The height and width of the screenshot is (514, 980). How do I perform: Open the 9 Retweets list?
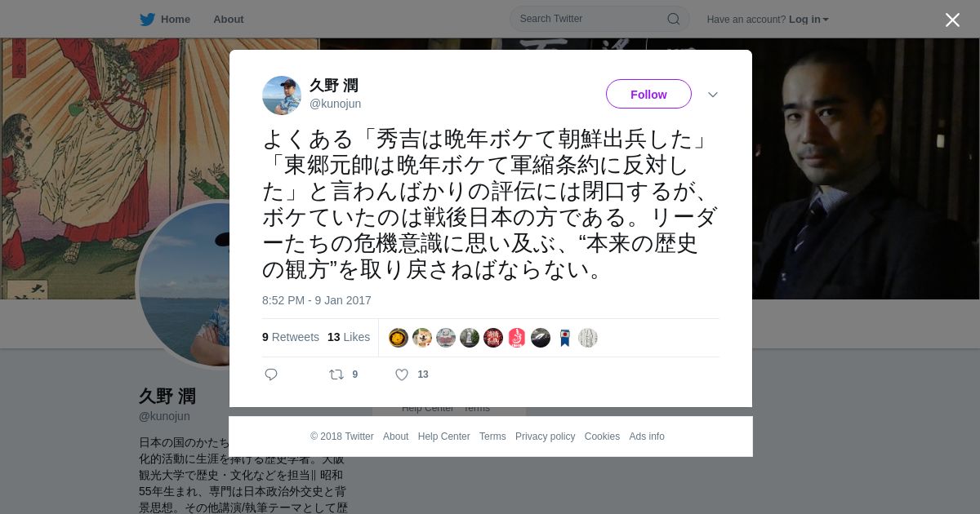[291, 337]
